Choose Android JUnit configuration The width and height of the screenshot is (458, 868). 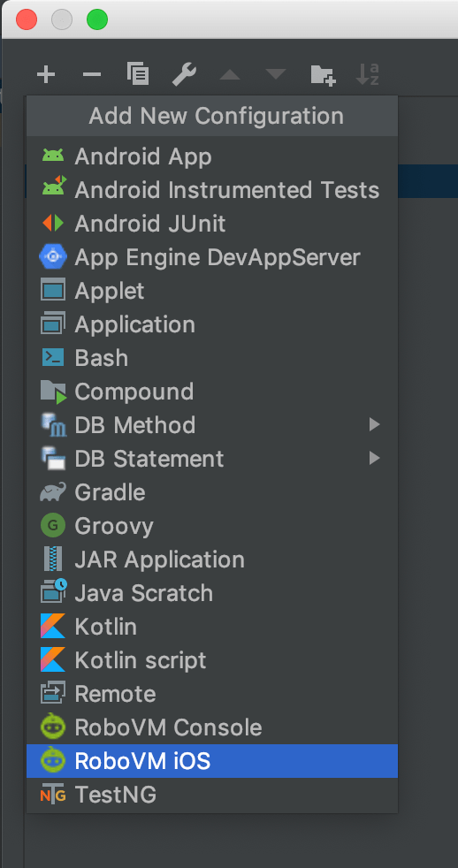(212, 224)
